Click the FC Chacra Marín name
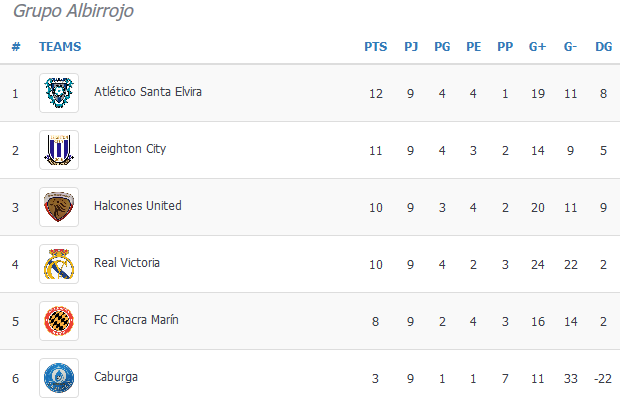Viewport: 620px width, 401px height. tap(136, 320)
